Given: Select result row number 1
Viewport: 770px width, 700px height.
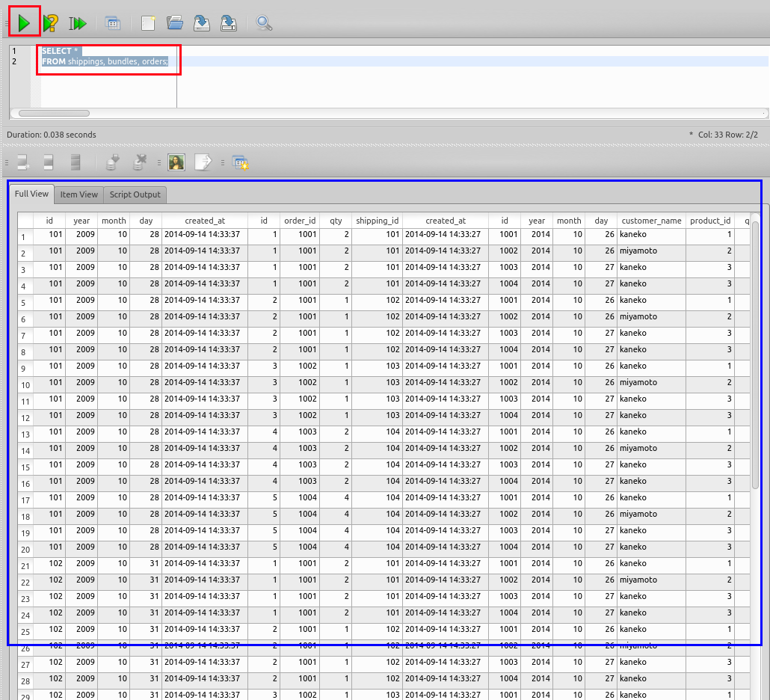Looking at the screenshot, I should [x=25, y=237].
